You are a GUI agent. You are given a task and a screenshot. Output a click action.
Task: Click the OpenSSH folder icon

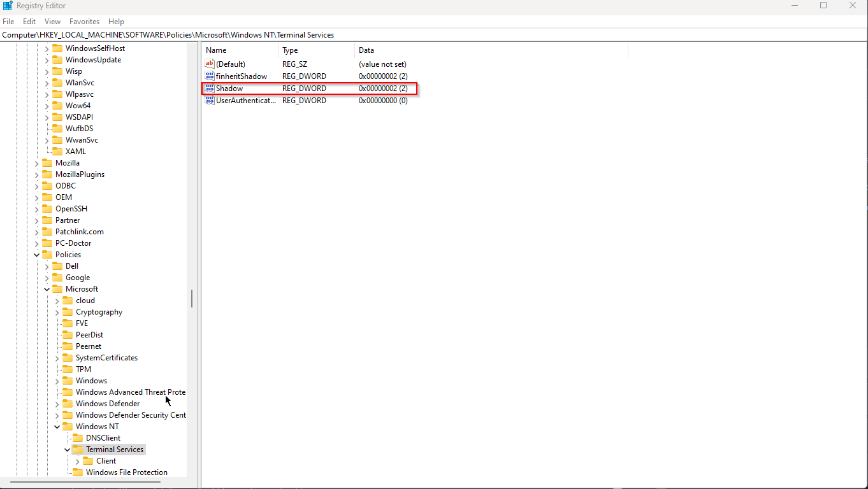click(47, 209)
